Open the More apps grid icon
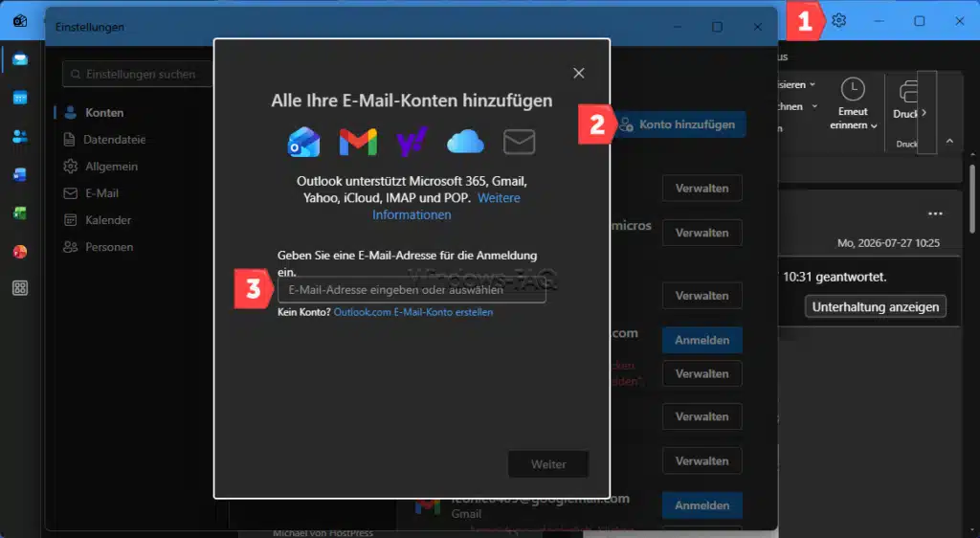Image resolution: width=980 pixels, height=538 pixels. click(20, 288)
